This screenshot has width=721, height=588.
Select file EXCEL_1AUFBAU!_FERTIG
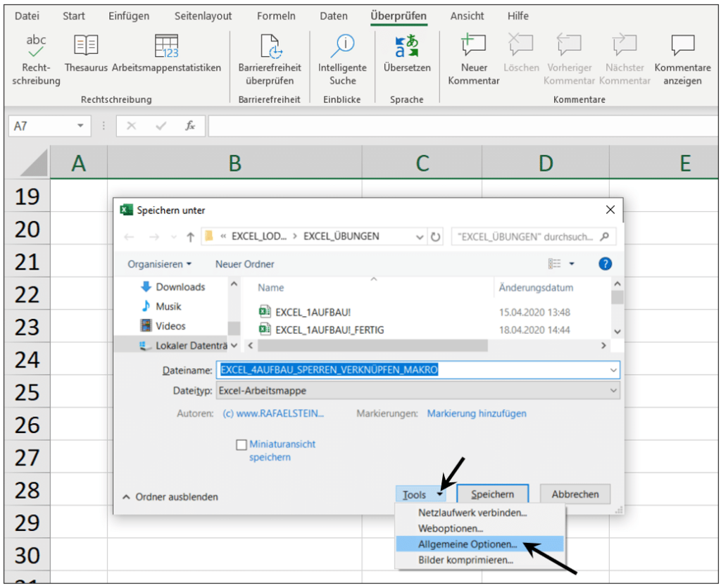pyautogui.click(x=322, y=330)
